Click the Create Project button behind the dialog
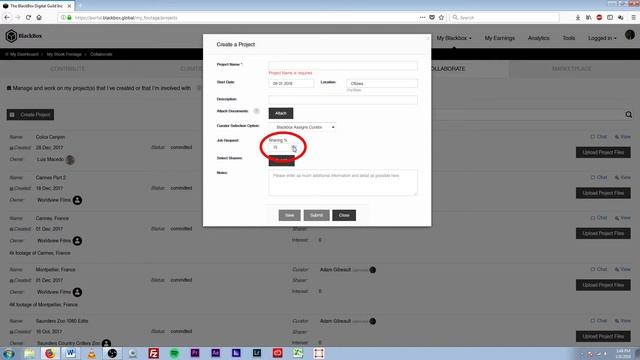 click(x=30, y=115)
